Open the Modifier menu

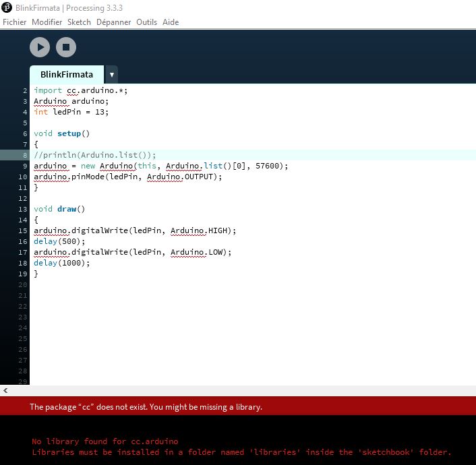tap(47, 22)
